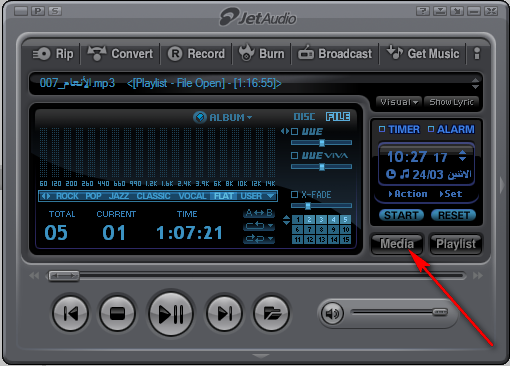The image size is (510, 366).
Task: Click the volume slider handle
Action: [x=440, y=312]
